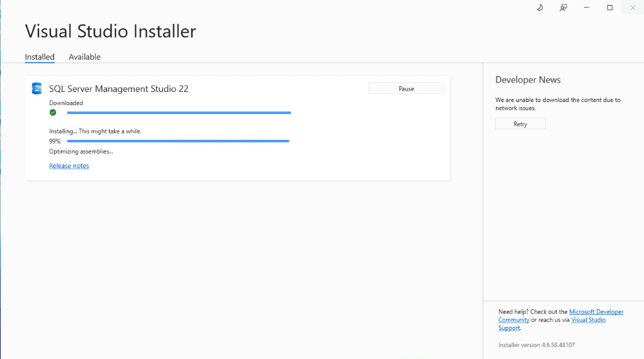Click the Installer version 4.6.58.48107 text
This screenshot has width=644, height=359.
(x=536, y=345)
